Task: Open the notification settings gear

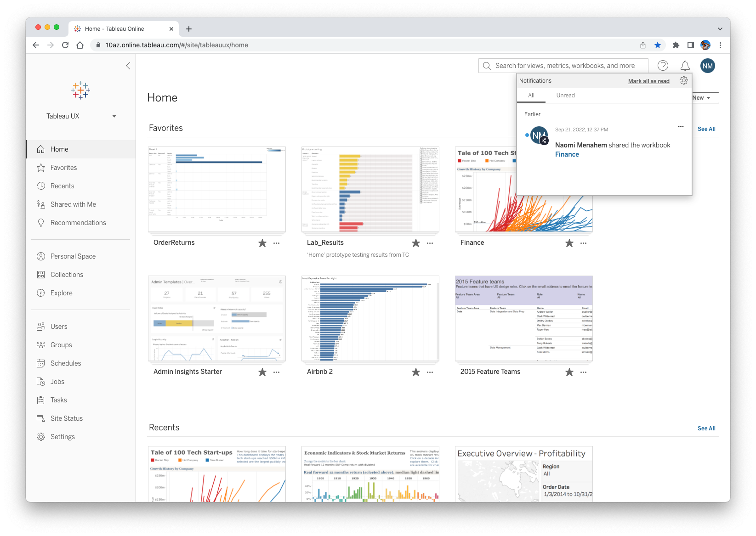Action: click(684, 80)
